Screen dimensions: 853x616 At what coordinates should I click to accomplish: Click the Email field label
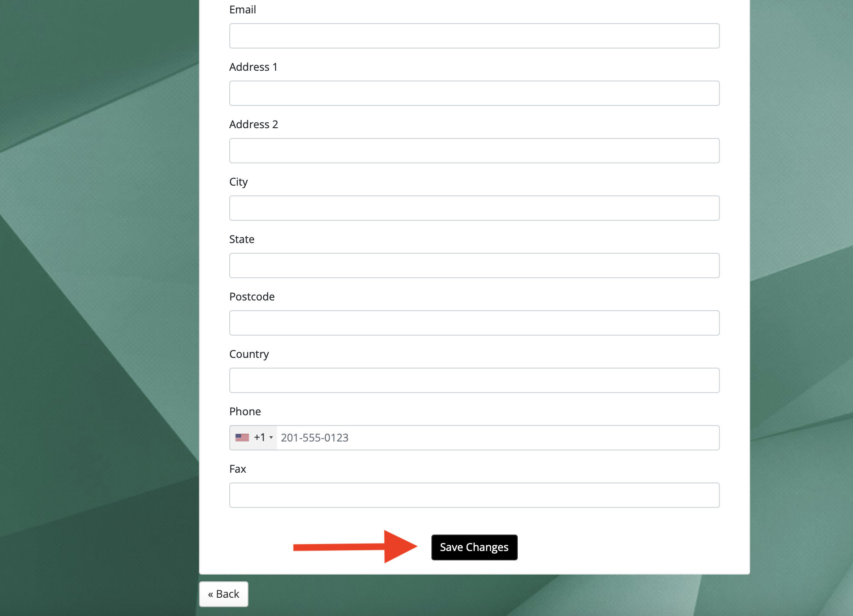coord(243,10)
